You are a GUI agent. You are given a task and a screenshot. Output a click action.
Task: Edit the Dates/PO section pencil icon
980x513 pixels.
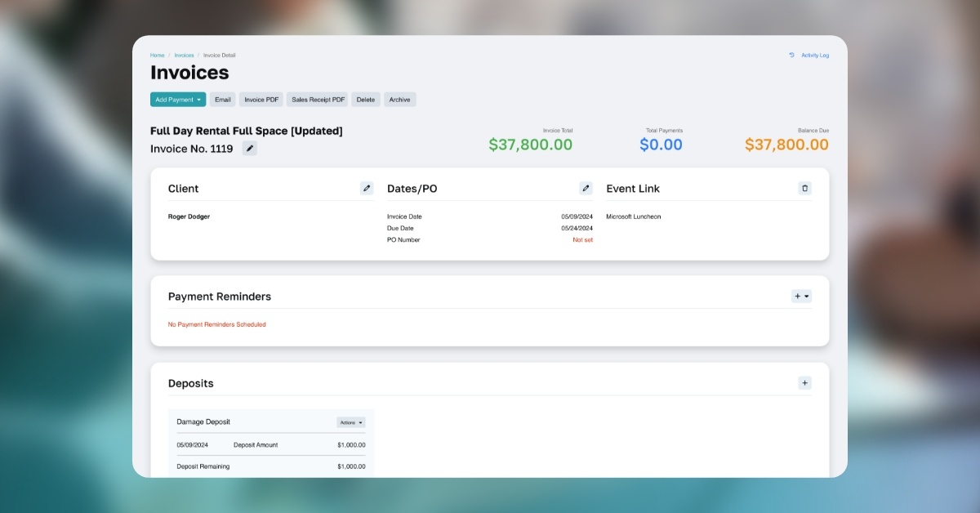pos(586,188)
